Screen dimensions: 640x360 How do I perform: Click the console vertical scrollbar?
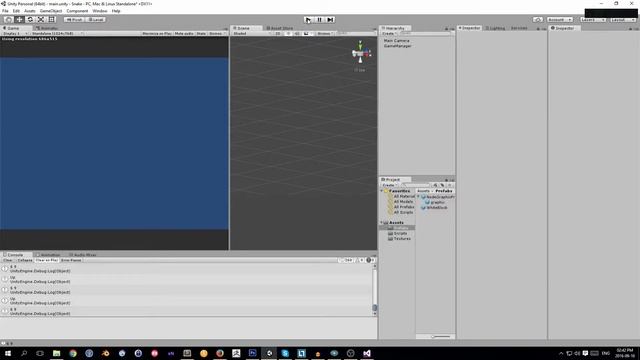tap(375, 289)
